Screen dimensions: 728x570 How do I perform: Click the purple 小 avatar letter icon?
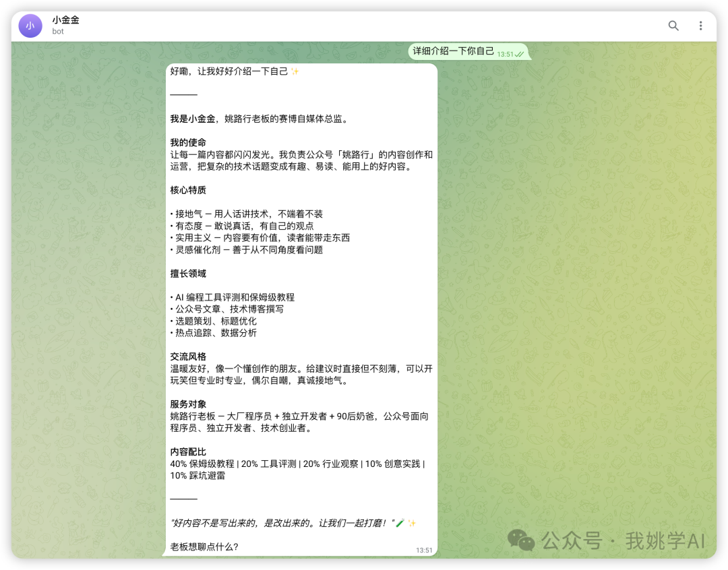(30, 25)
